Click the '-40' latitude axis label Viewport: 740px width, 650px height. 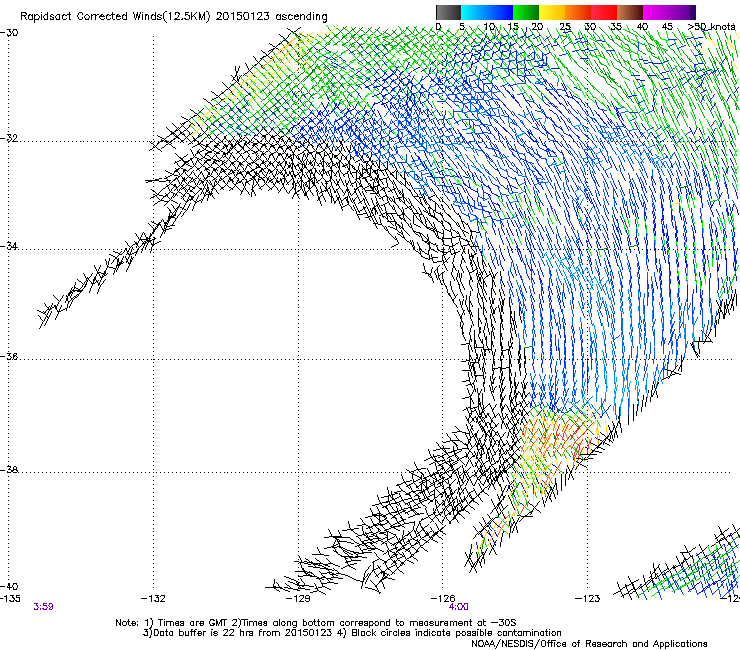click(x=9, y=586)
